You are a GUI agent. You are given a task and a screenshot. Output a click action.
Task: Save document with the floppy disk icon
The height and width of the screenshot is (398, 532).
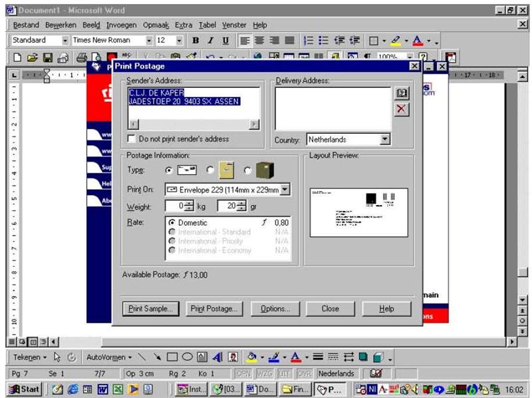click(x=47, y=57)
